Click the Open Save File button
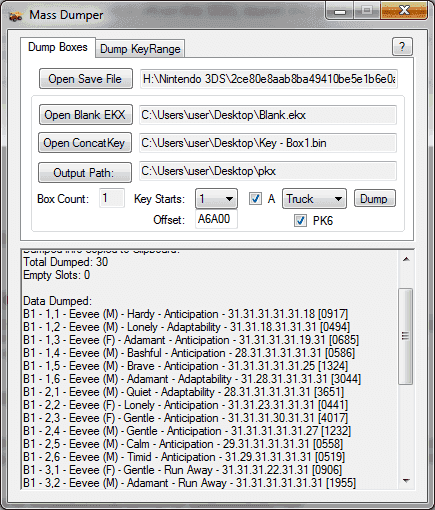 pos(86,79)
